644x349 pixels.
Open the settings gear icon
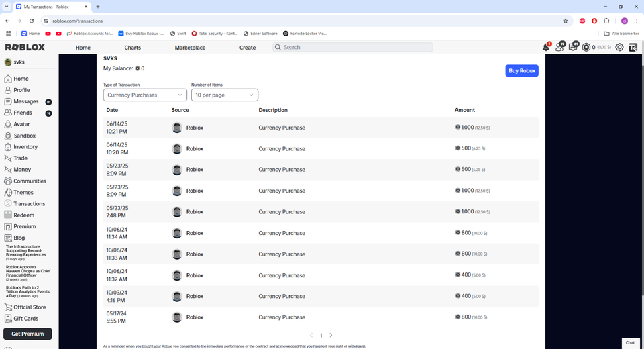tap(619, 48)
